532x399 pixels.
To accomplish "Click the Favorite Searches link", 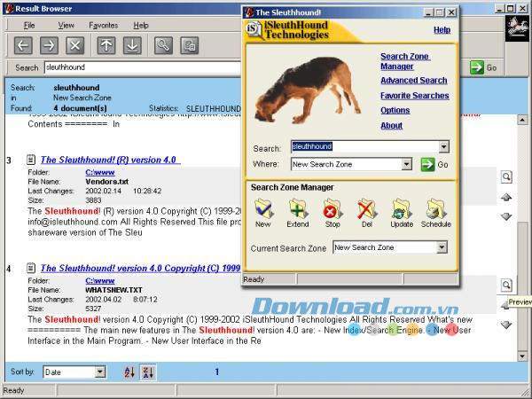I will click(414, 96).
